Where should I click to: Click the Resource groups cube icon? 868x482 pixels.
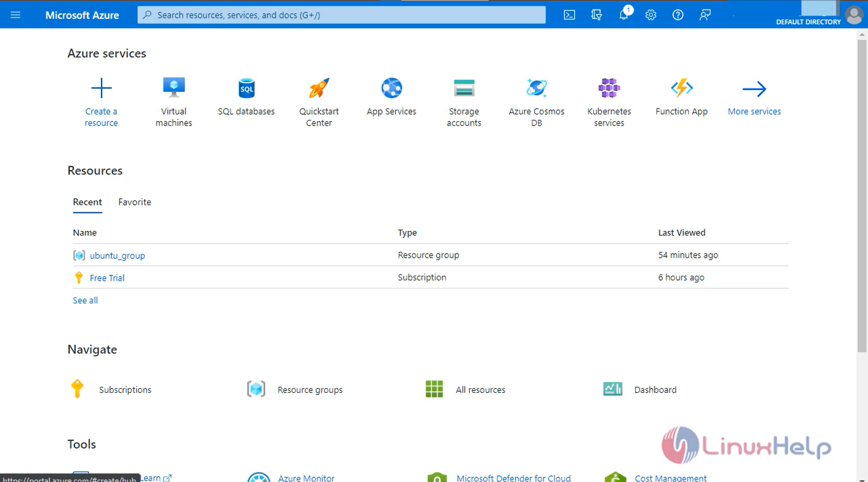coord(256,389)
